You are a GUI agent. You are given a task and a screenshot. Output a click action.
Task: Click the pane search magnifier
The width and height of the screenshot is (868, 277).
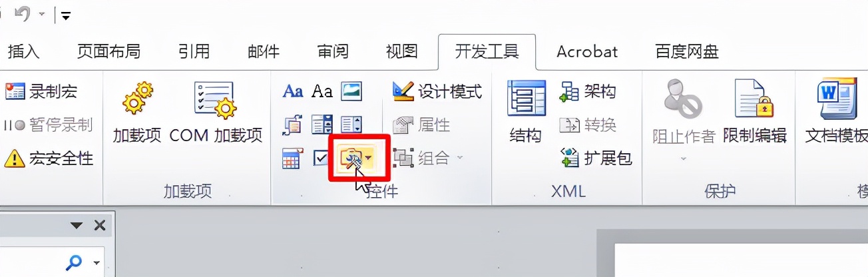click(75, 263)
